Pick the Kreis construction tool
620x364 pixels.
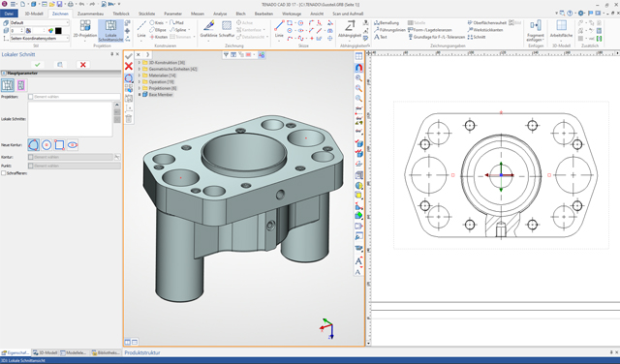(156, 23)
